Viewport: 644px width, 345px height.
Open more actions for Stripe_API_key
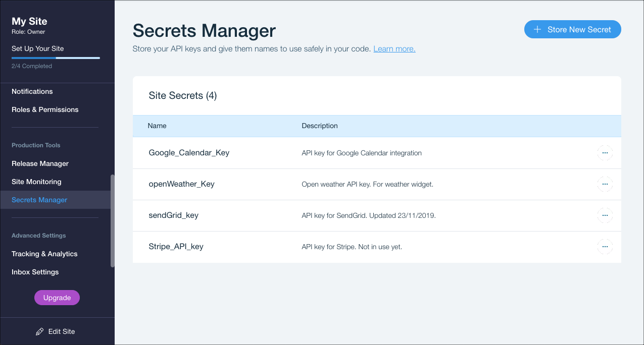tap(605, 247)
